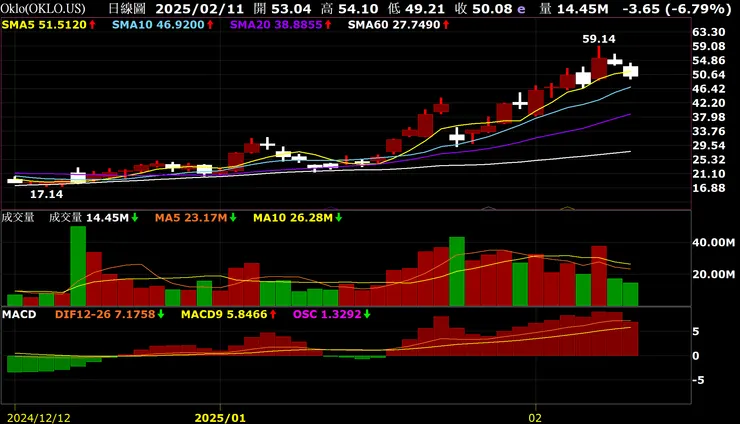Click the red up arrow beside MACD9
Image resolution: width=740 pixels, height=424 pixels.
pos(273,314)
